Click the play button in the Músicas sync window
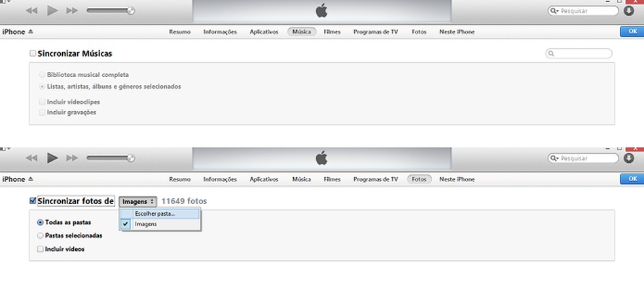This screenshot has height=291, width=644. click(52, 10)
